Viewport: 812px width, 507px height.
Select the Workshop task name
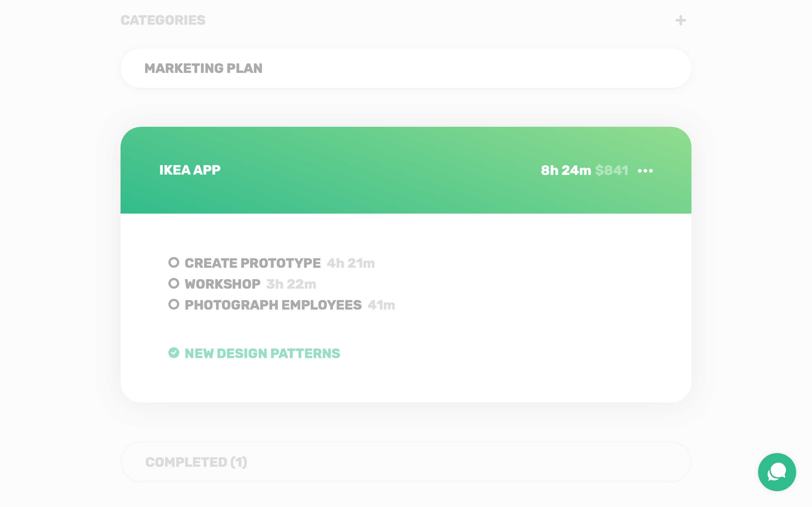click(222, 284)
